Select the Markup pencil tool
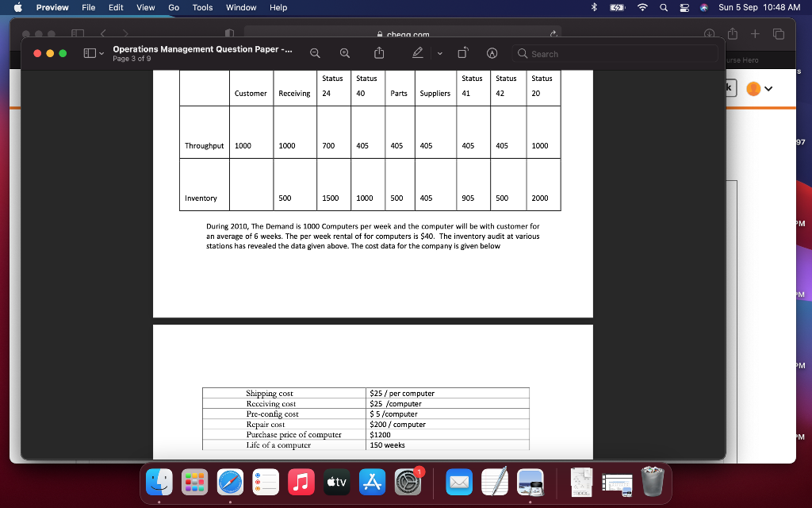This screenshot has width=812, height=508. 418,53
